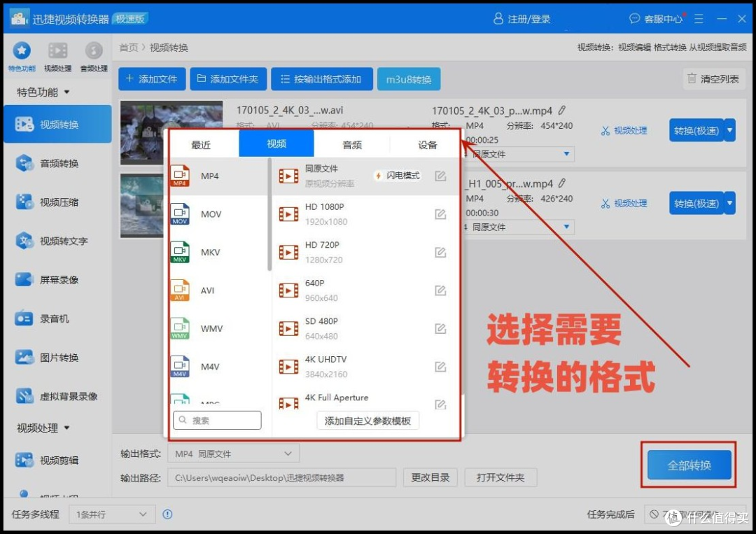Select 图片转换 in the sidebar
This screenshot has width=756, height=534.
[x=58, y=357]
